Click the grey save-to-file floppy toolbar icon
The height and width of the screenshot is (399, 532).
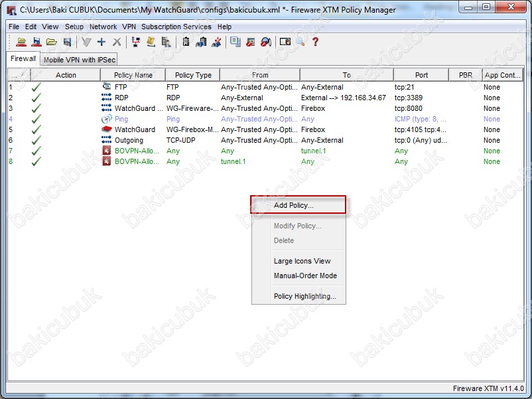(67, 42)
